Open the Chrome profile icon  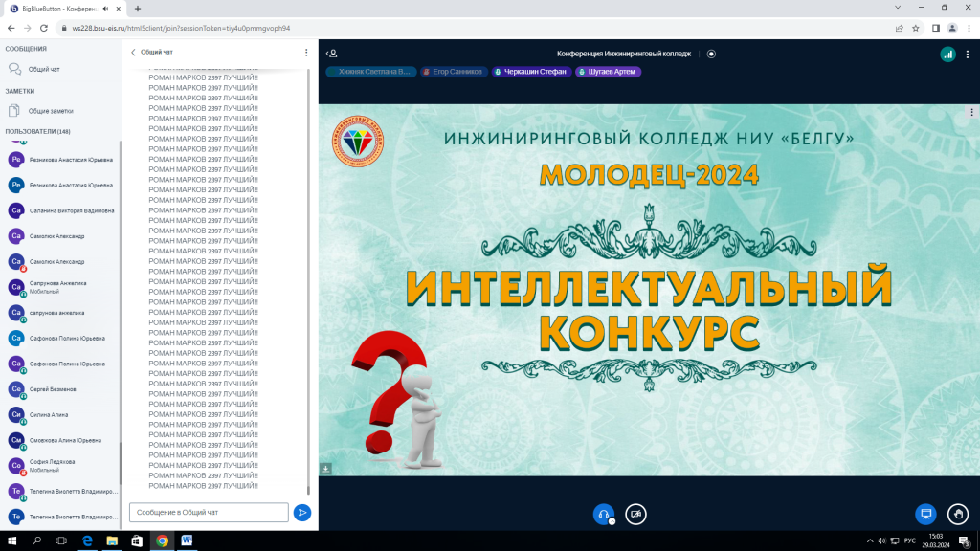point(952,28)
